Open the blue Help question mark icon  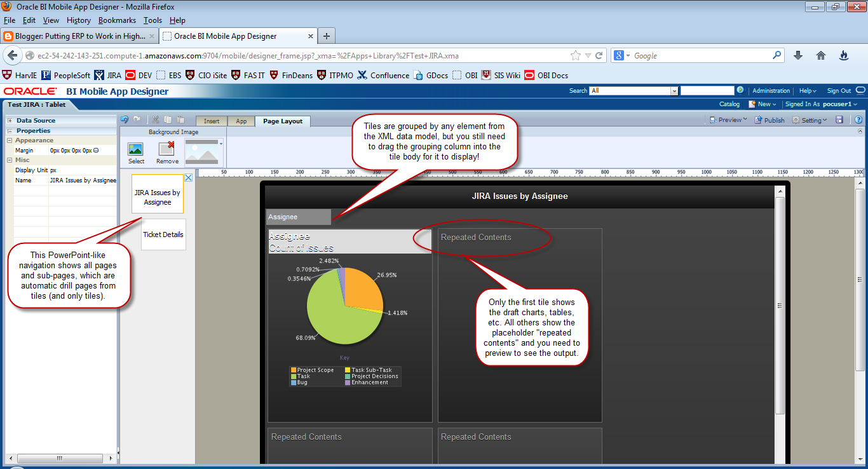[x=858, y=120]
